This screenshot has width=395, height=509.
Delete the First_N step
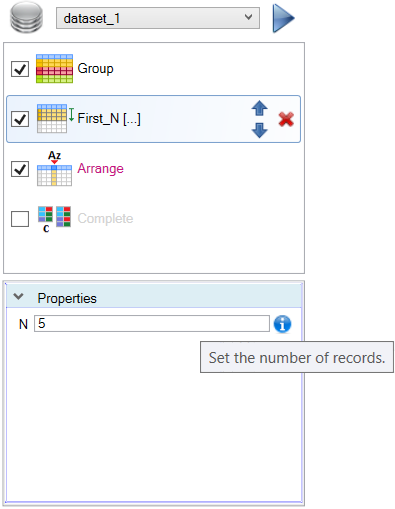click(x=286, y=119)
